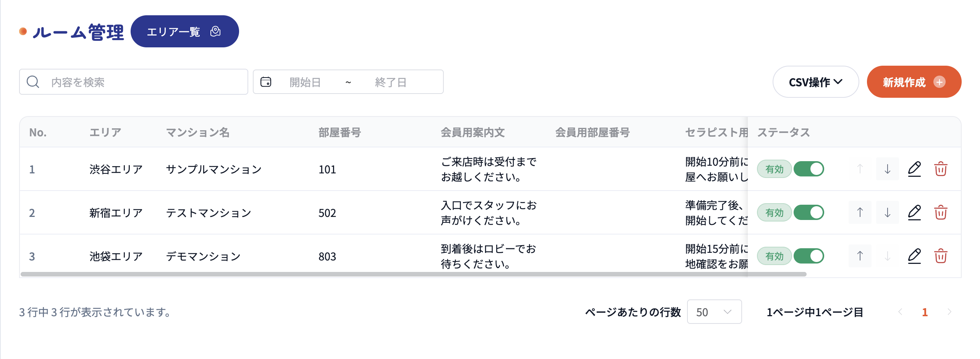Click the calendar icon in date range
This screenshot has height=359, width=980.
pos(266,82)
